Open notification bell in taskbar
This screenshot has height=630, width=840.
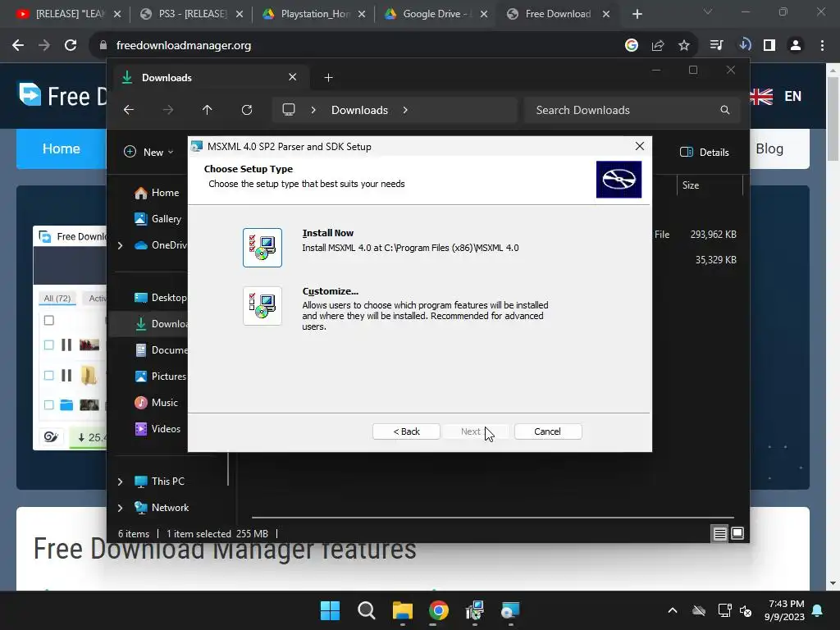click(818, 610)
